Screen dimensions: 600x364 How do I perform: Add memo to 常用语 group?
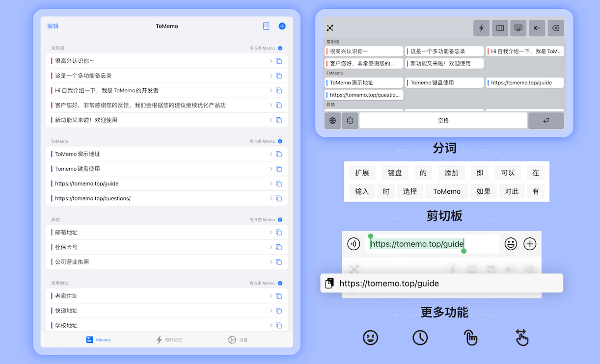click(x=280, y=48)
